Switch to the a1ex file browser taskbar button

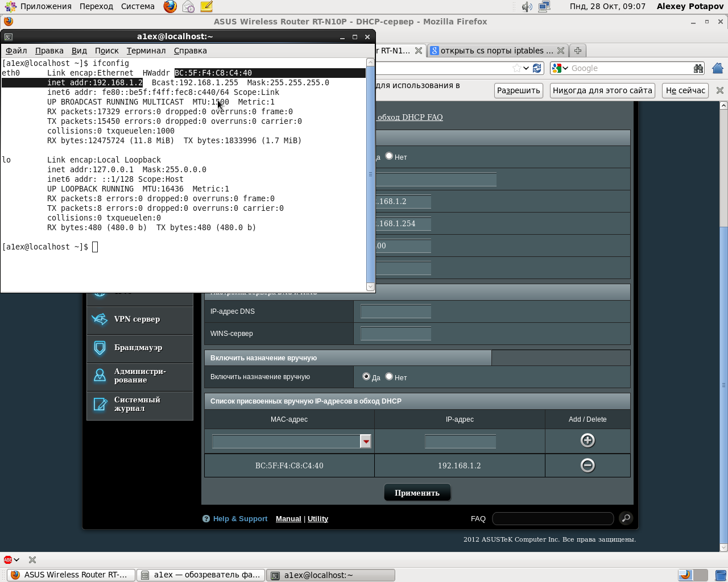click(201, 575)
